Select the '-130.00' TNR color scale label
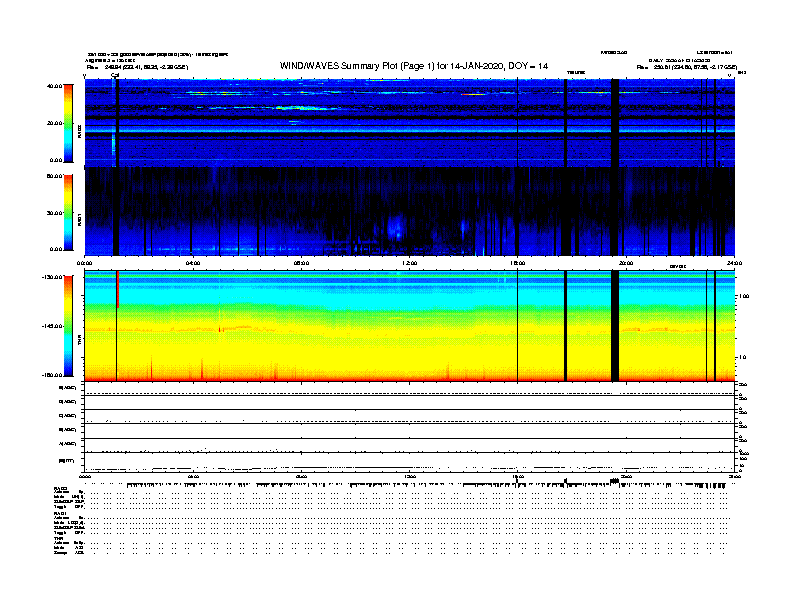This screenshot has width=792, height=612. click(52, 277)
